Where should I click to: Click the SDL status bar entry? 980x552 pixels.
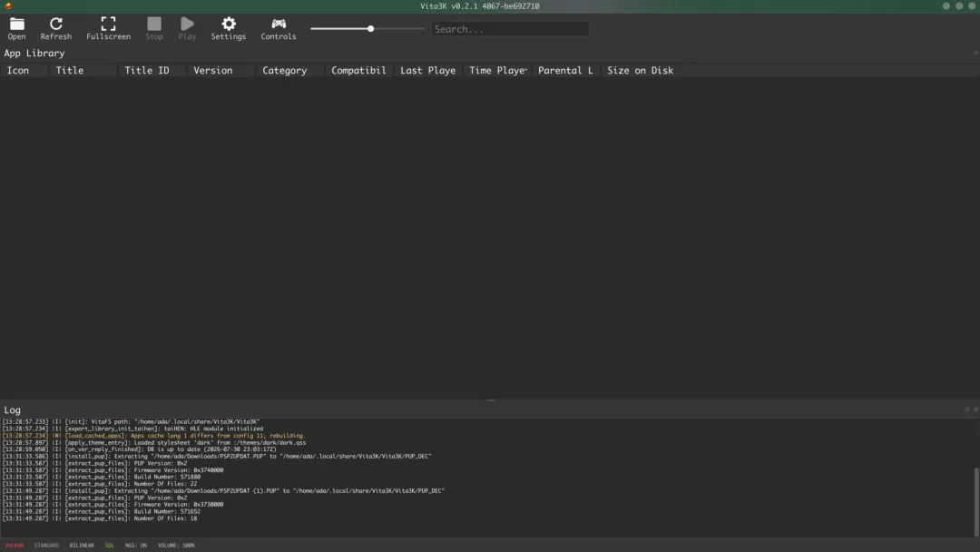110,545
